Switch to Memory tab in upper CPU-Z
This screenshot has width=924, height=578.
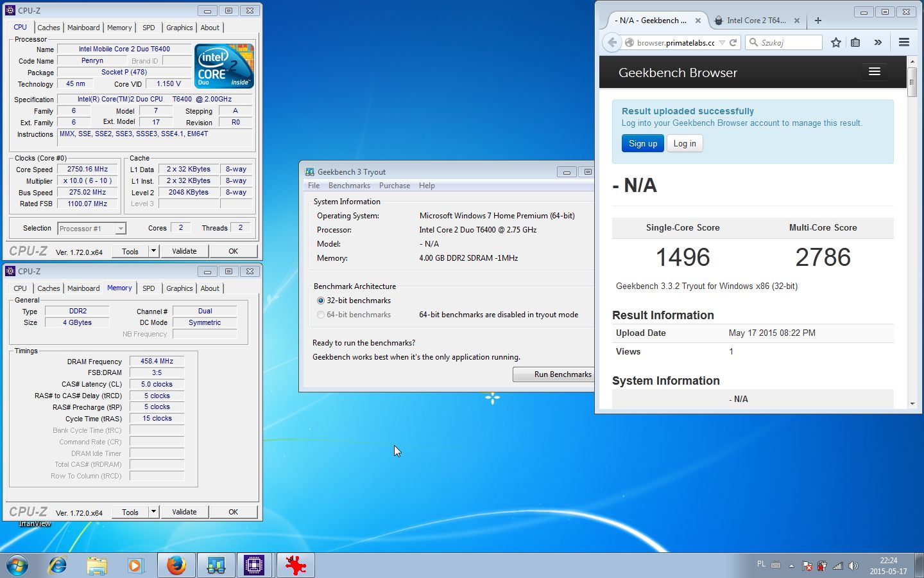point(119,28)
